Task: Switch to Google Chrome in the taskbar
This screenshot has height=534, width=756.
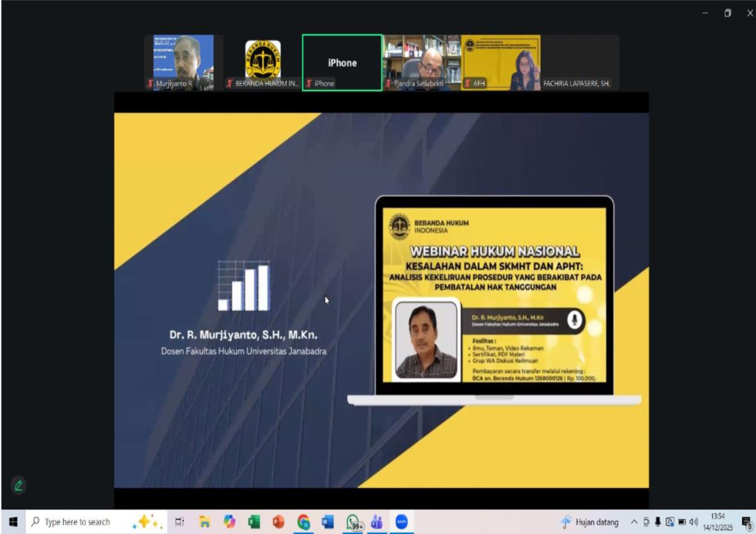Action: [303, 522]
